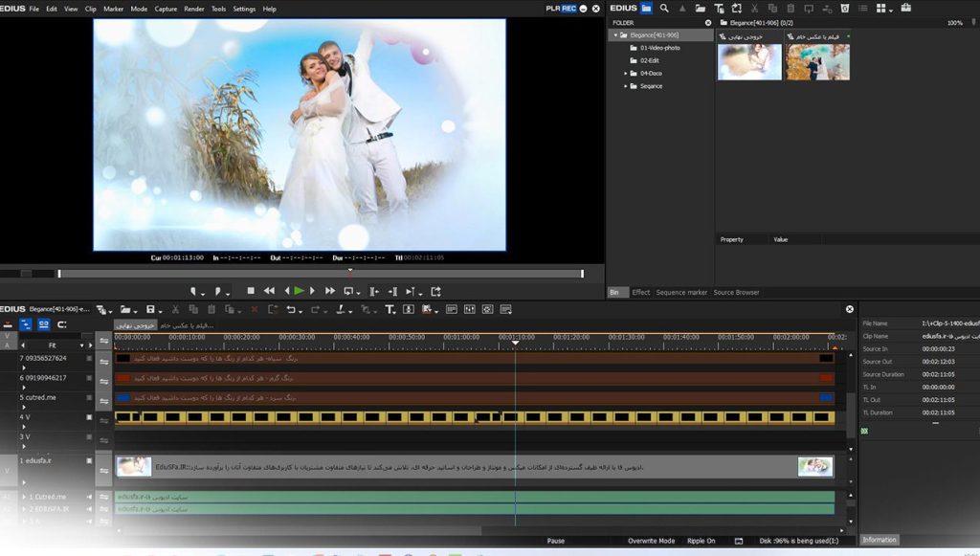Switch to the Sequence marker tab
This screenshot has height=556, width=980.
tap(681, 292)
